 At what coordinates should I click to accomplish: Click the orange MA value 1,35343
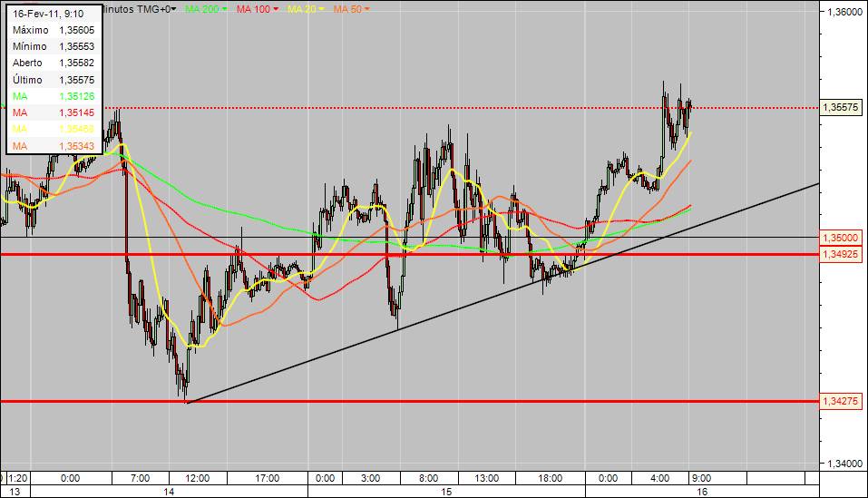[76, 145]
